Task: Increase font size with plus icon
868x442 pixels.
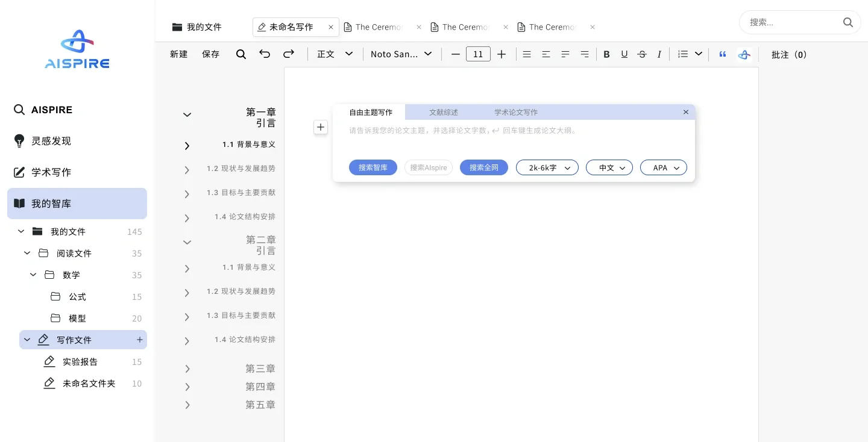Action: (x=502, y=54)
